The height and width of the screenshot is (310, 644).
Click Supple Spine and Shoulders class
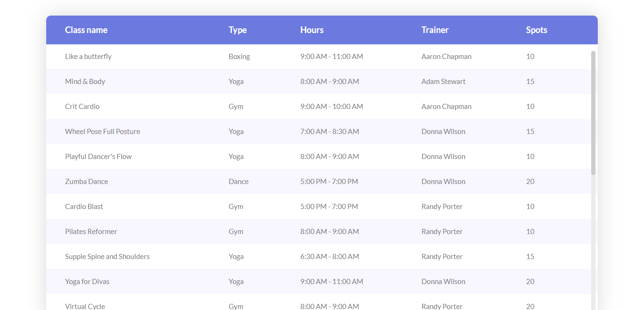tap(107, 257)
